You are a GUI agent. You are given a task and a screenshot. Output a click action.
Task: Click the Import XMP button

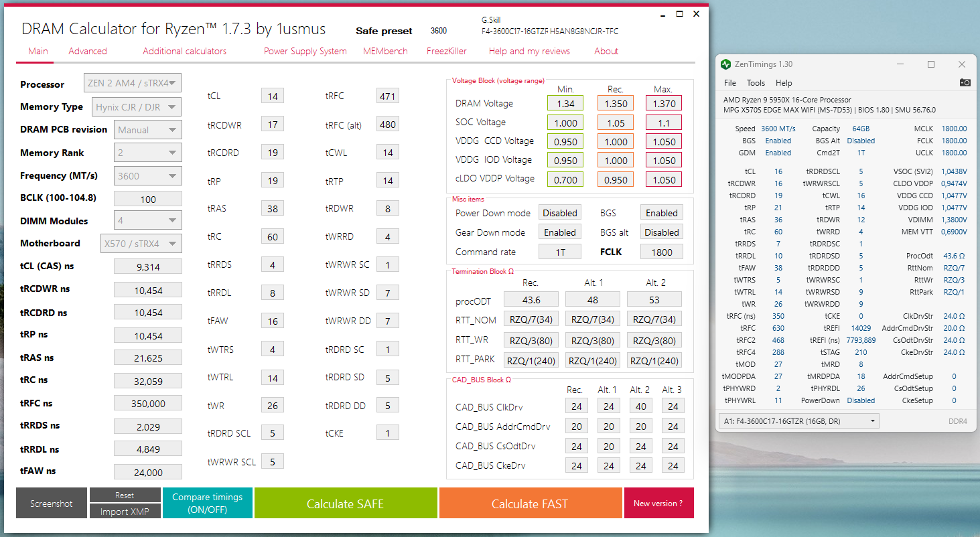[125, 512]
